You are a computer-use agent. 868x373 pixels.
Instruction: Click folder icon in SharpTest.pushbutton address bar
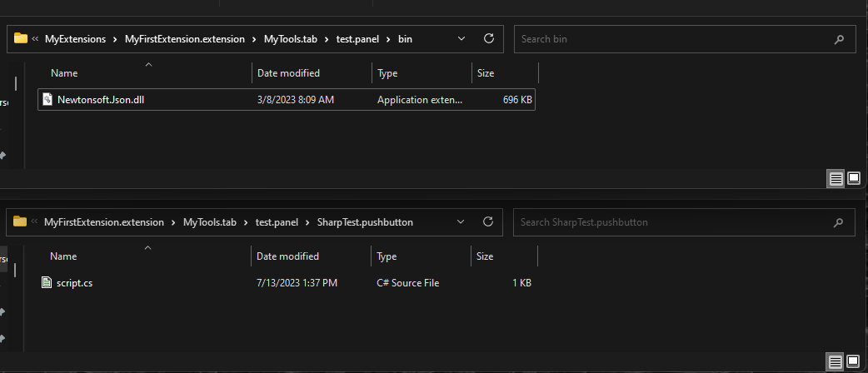[x=21, y=222]
